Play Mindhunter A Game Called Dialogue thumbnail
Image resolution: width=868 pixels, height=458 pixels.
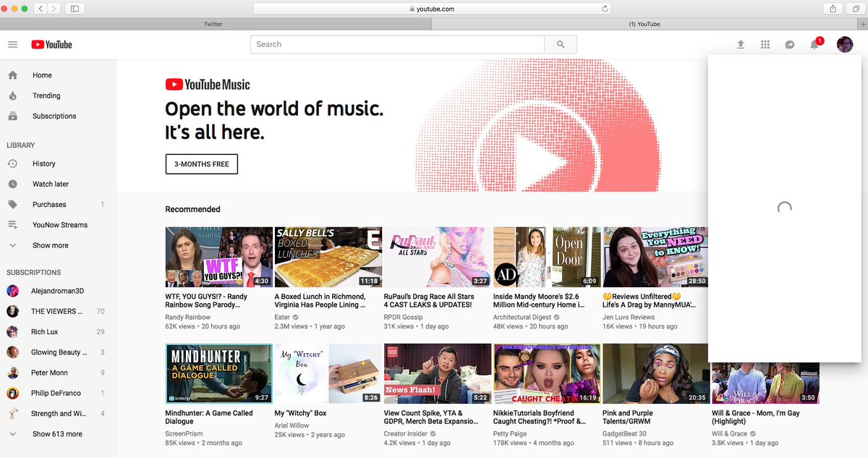[219, 373]
